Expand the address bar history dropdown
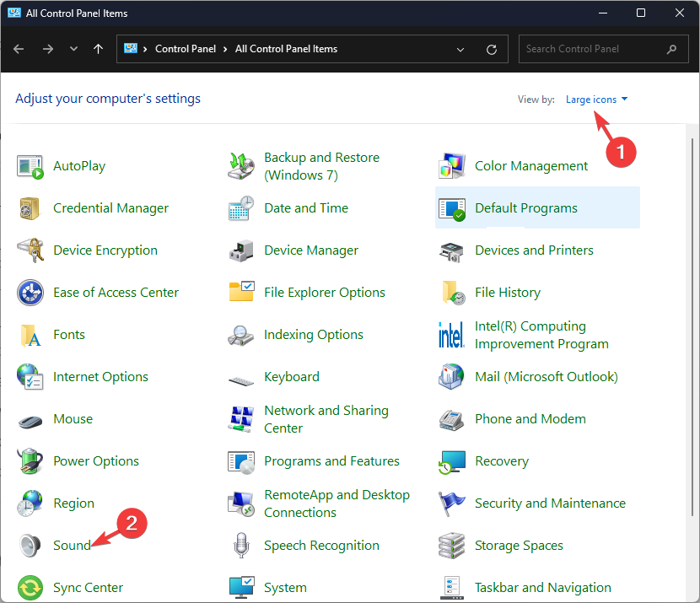The width and height of the screenshot is (700, 603). [x=460, y=49]
